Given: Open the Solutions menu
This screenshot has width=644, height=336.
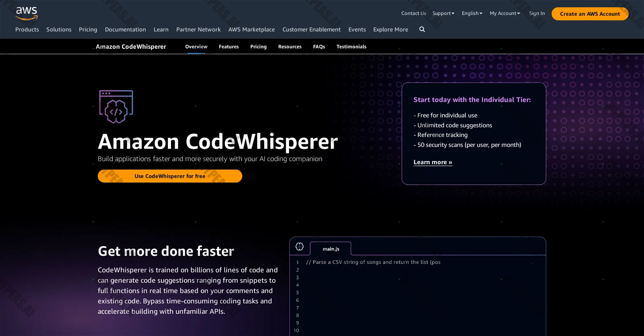Looking at the screenshot, I should point(59,29).
